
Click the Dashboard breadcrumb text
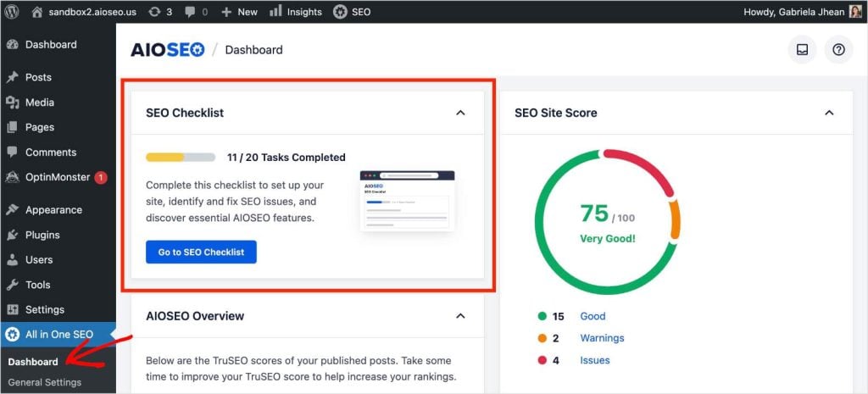coord(254,50)
